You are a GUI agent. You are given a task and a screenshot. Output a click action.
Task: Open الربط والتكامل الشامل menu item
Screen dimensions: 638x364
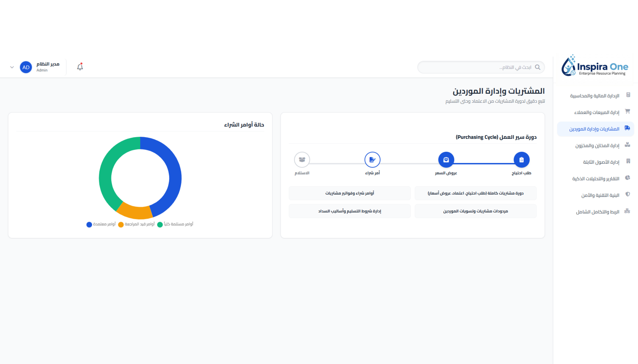(595, 212)
